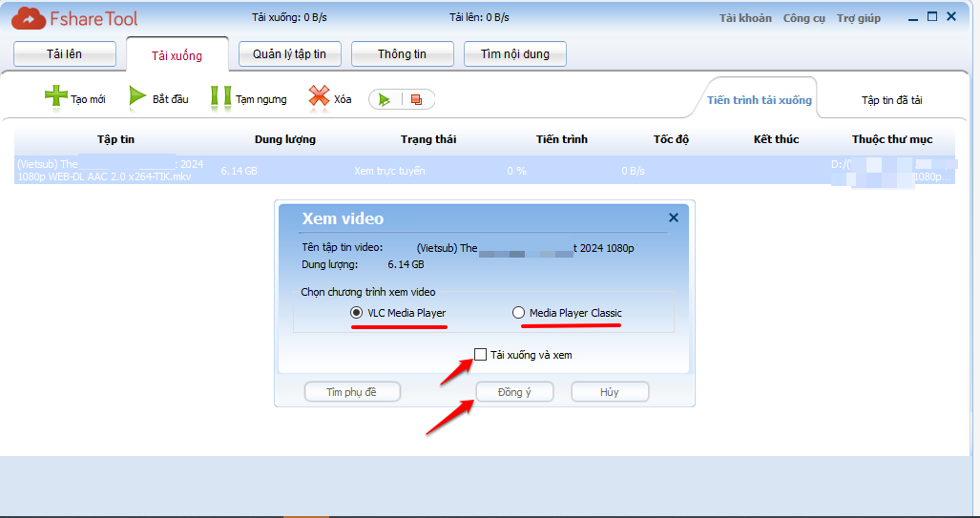Click the Tìm phụ đề button

click(352, 392)
